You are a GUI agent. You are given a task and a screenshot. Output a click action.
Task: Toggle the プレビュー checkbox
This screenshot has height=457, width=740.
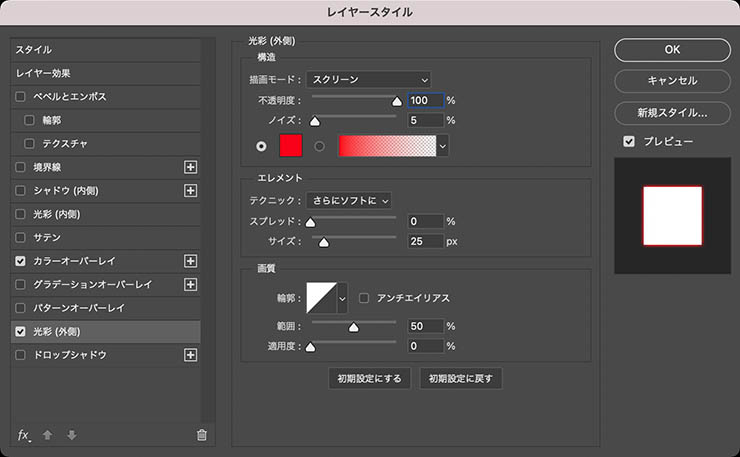628,142
